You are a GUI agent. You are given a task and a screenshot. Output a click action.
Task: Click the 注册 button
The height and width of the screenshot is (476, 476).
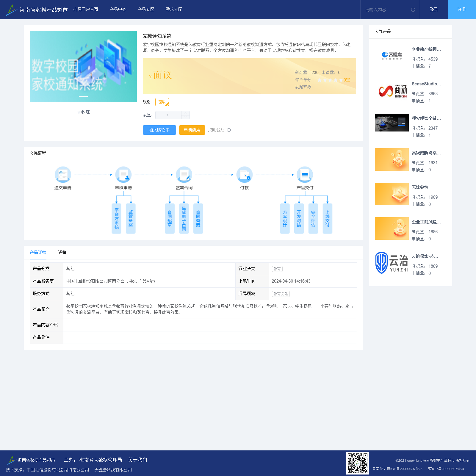[462, 10]
